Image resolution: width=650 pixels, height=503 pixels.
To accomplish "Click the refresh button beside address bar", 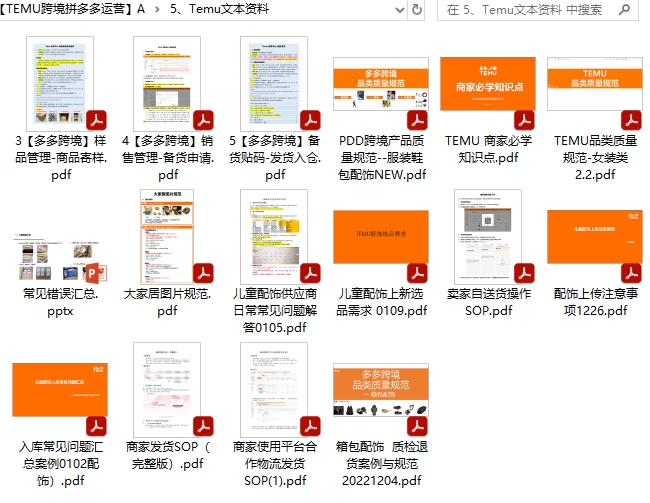I will click(x=417, y=9).
